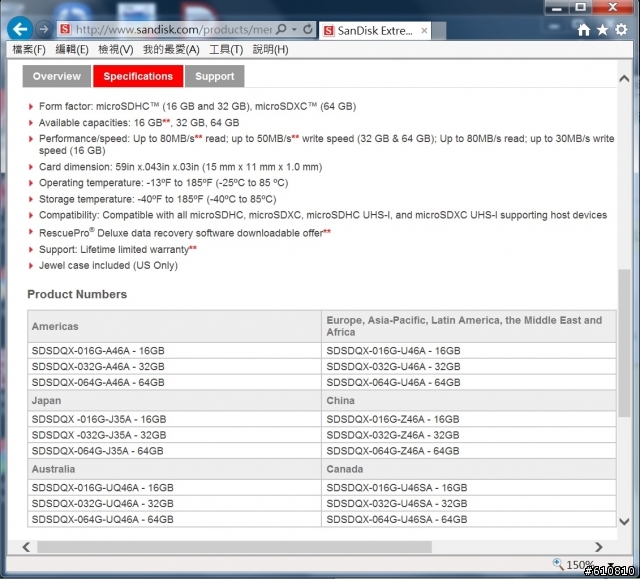
Task: Click the RescuePro Deluxe data recovery line
Action: tap(185, 233)
